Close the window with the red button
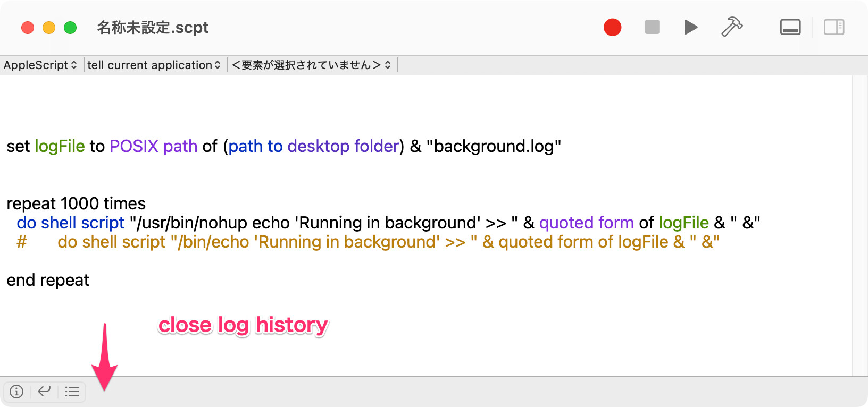 click(28, 28)
